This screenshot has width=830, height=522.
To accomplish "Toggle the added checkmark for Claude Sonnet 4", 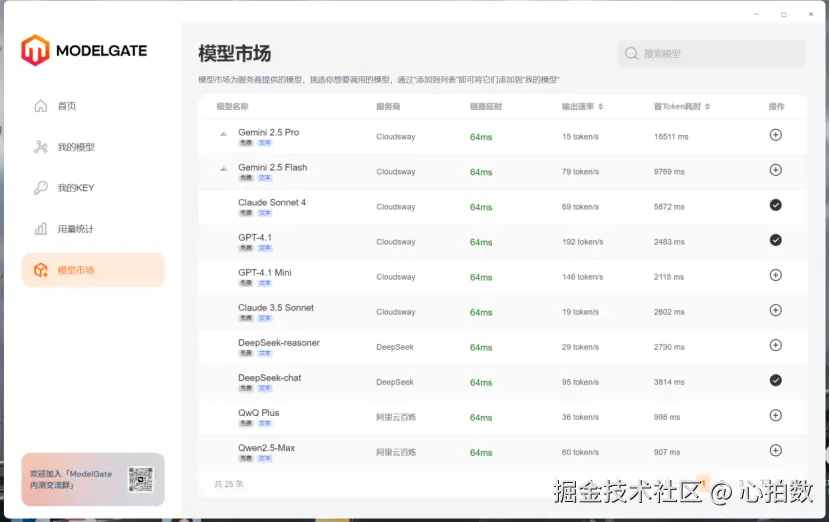I will [x=775, y=205].
